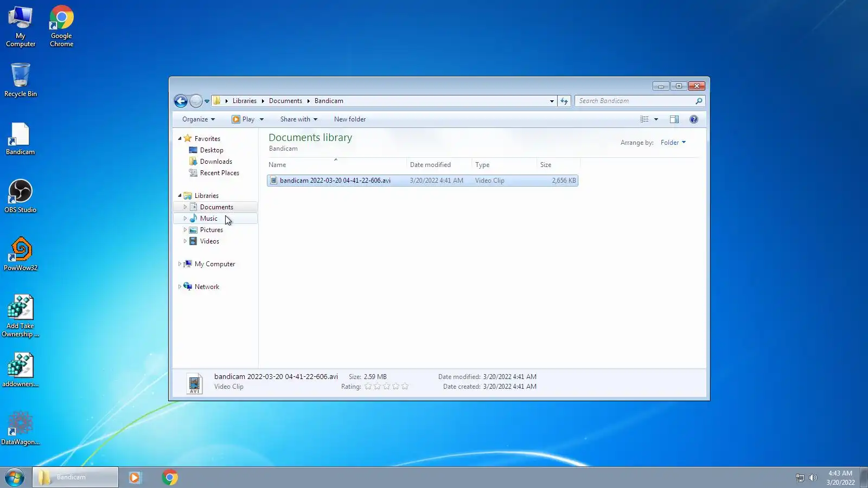Viewport: 868px width, 488px height.
Task: Select Libraries in the address bar breadcrumb
Action: pyautogui.click(x=245, y=101)
